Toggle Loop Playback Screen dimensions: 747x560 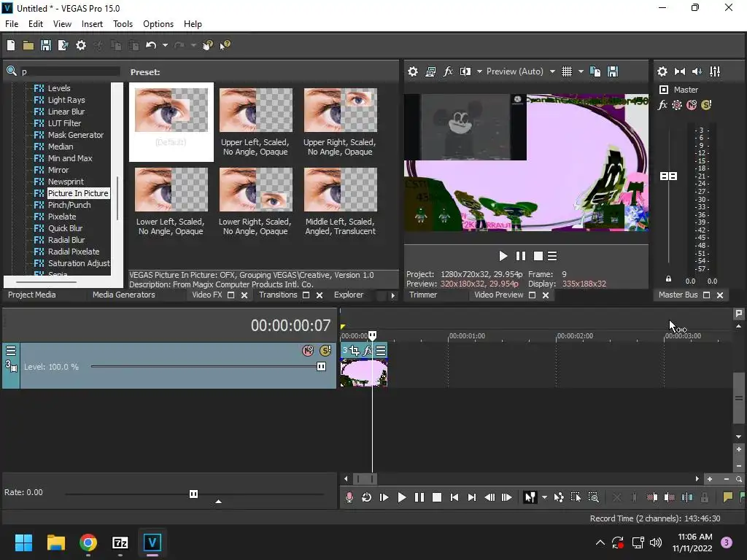click(366, 497)
